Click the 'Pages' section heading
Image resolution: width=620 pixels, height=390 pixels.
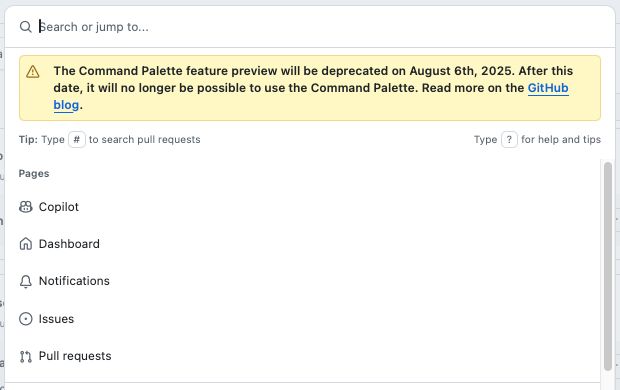point(34,174)
